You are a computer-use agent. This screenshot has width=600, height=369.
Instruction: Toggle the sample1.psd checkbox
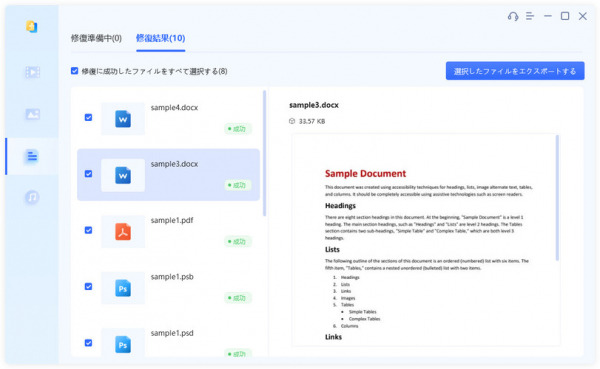pyautogui.click(x=88, y=343)
